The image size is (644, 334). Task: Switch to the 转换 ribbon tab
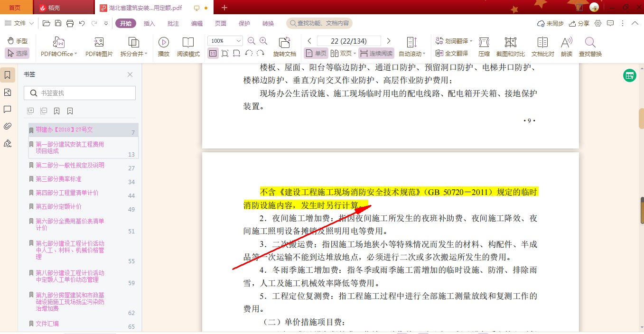(x=268, y=23)
